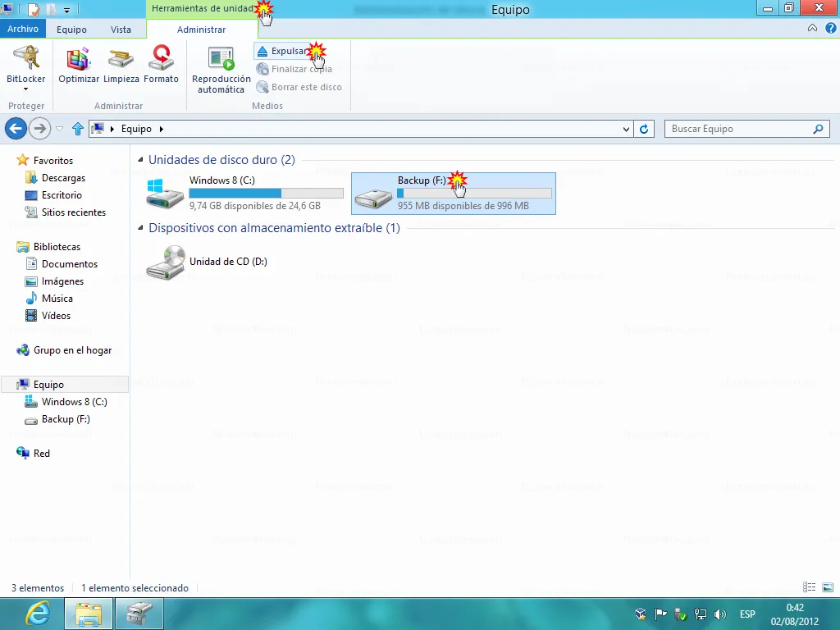Open the clock showing 0:42
Screen dimensions: 840x630
[x=795, y=614]
